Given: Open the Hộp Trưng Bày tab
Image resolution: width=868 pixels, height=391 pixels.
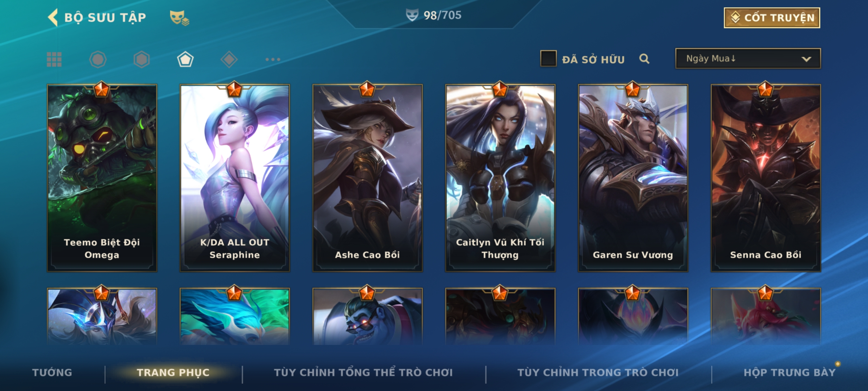Looking at the screenshot, I should click(x=790, y=373).
